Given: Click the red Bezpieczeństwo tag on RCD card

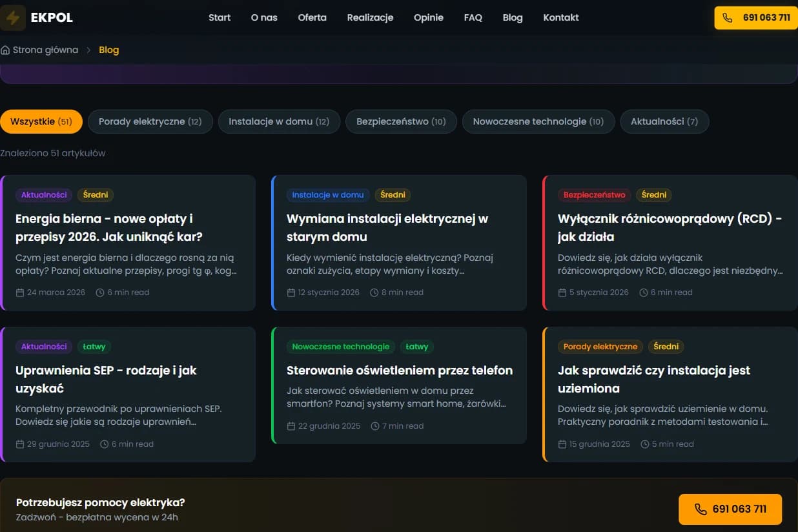Looking at the screenshot, I should click(595, 195).
